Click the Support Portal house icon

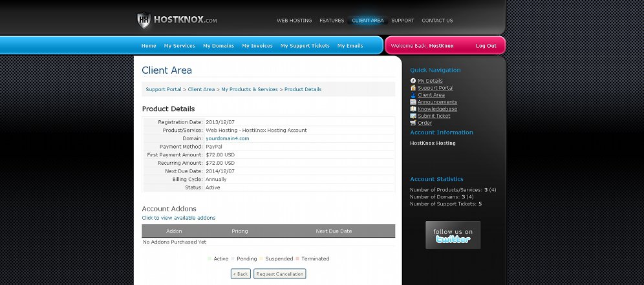click(413, 88)
